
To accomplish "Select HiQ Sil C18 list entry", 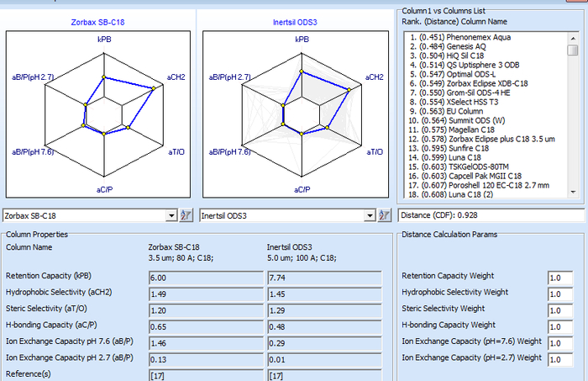I will (447, 56).
